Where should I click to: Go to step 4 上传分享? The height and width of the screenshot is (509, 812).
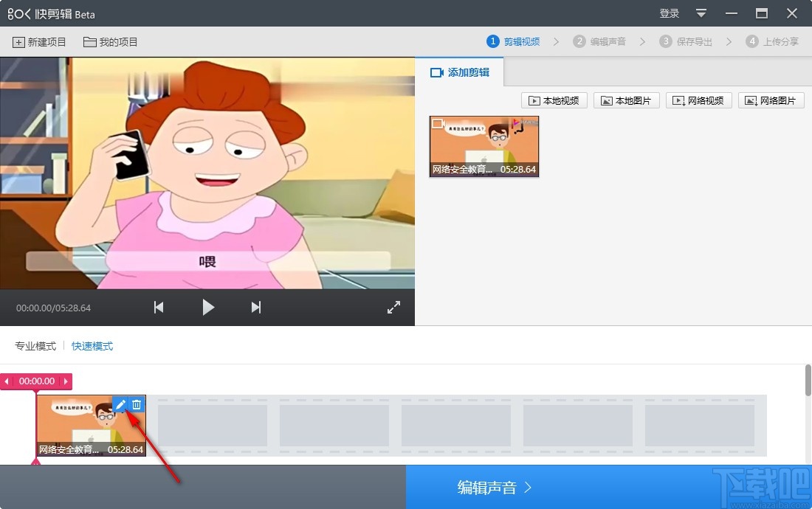772,41
